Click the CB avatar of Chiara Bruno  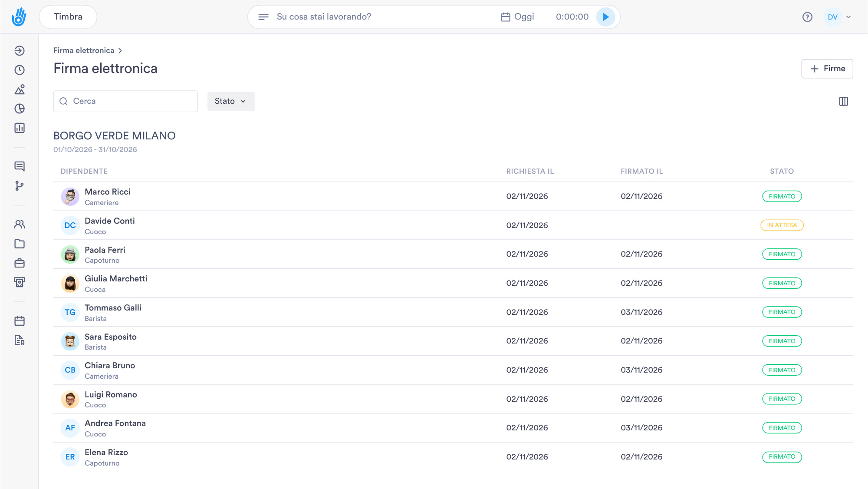[x=70, y=370]
